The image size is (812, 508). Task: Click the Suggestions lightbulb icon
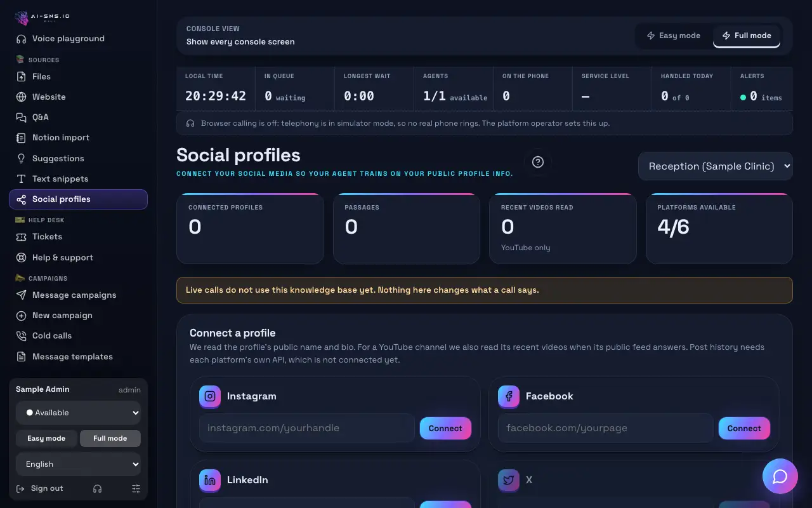[x=21, y=159]
